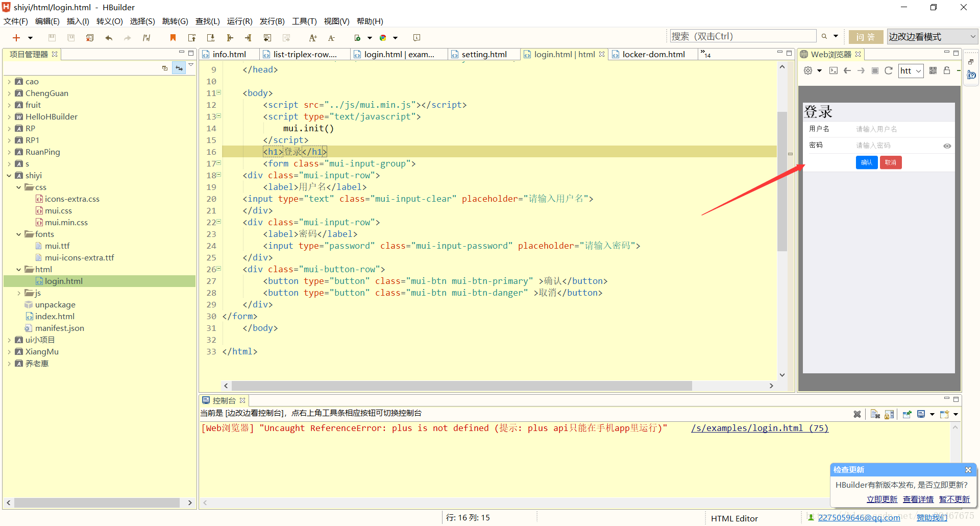Click the green run-on-device icon in toolbar

coord(358,38)
